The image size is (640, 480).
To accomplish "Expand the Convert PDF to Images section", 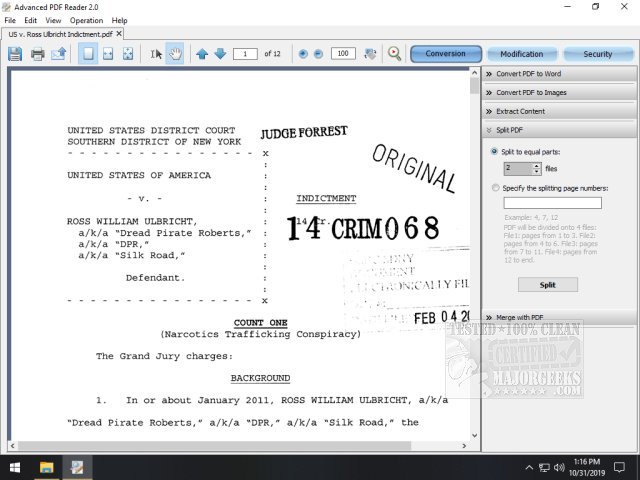I will [x=559, y=93].
